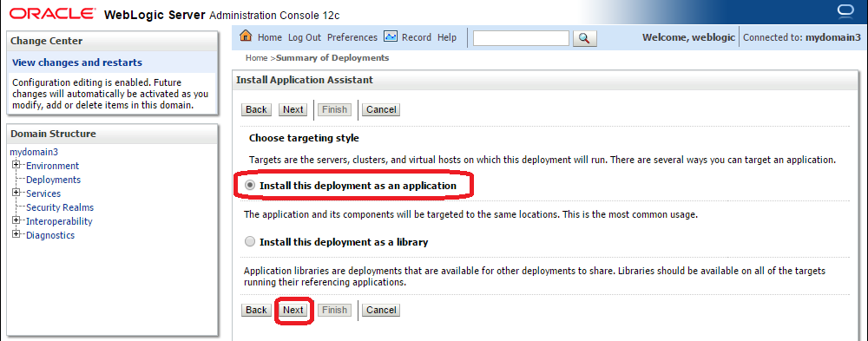Open the Diagnostics tree item
868x341 pixels.
pos(50,235)
